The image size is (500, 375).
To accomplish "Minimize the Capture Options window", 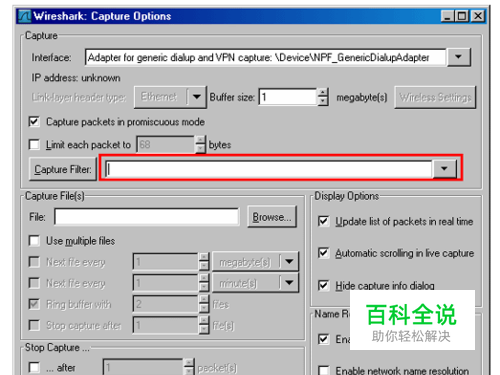I will point(447,16).
